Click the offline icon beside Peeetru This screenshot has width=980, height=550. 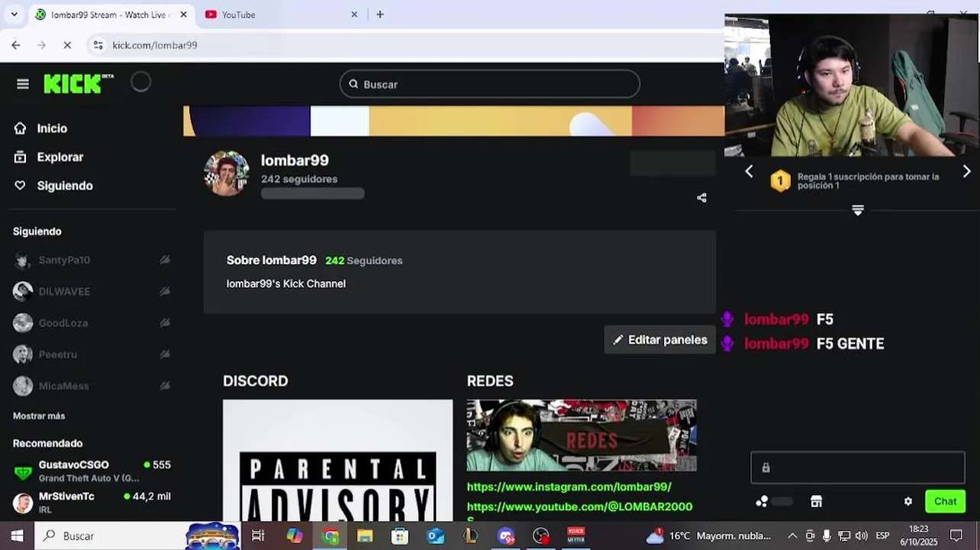[x=165, y=354]
